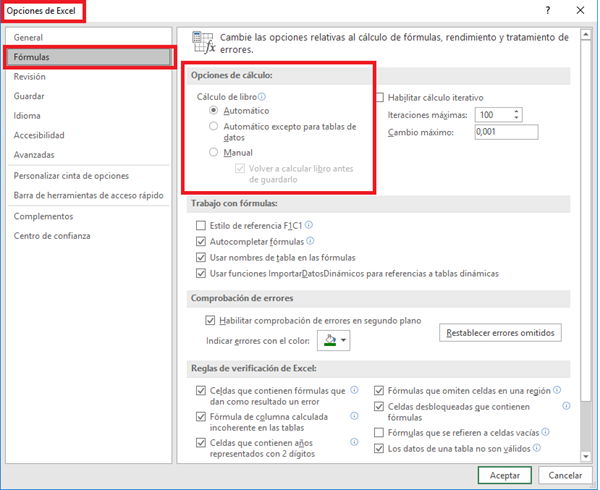600x490 pixels.
Task: Toggle Habilitar comprobación de errores en segundo plano
Action: (210, 320)
